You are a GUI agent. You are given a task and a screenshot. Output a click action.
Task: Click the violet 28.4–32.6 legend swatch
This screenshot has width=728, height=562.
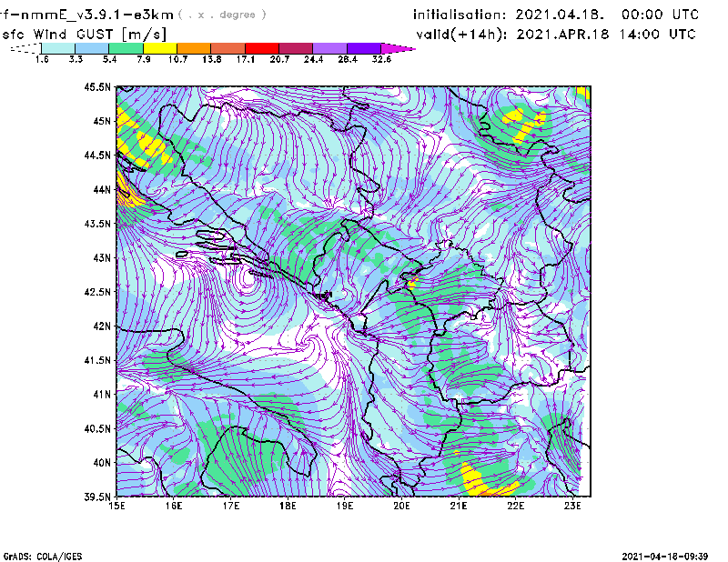[x=364, y=48]
